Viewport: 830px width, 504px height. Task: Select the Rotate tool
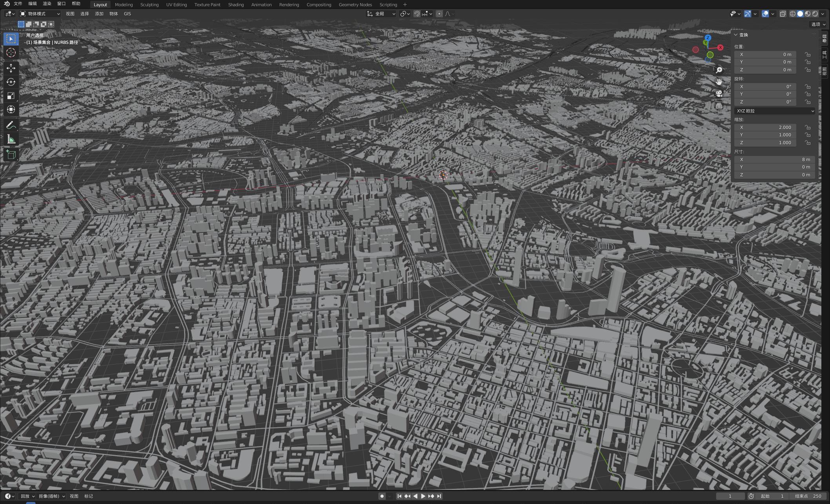[x=11, y=82]
